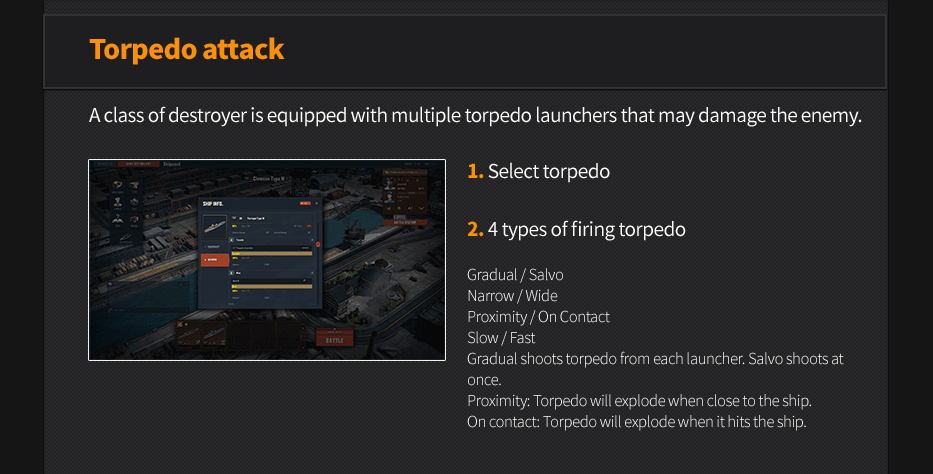Select the WEAPON tab in Ship Info
The width and height of the screenshot is (933, 474).
[215, 259]
